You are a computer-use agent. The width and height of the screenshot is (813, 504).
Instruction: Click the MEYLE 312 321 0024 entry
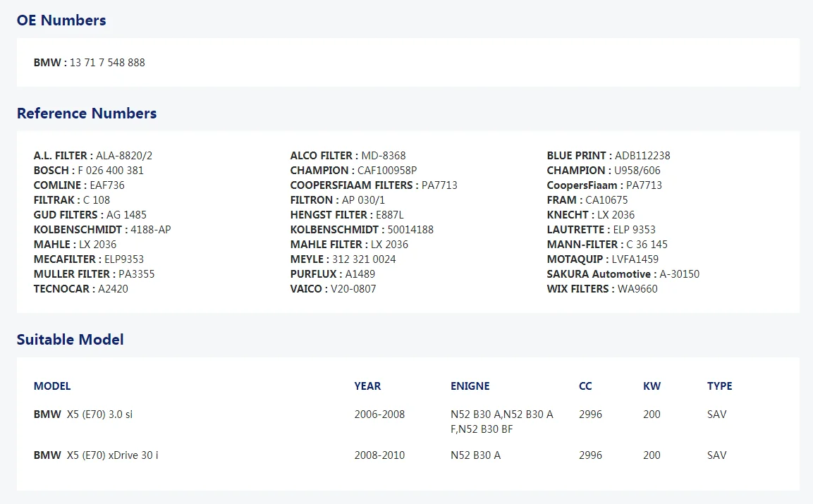coord(343,259)
